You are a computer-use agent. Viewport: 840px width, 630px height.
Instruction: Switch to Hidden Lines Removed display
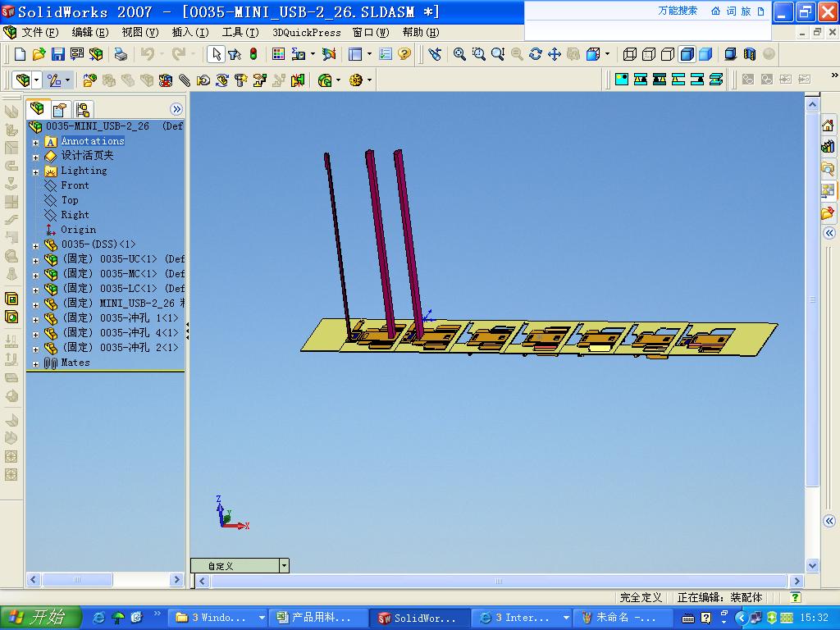(x=668, y=54)
